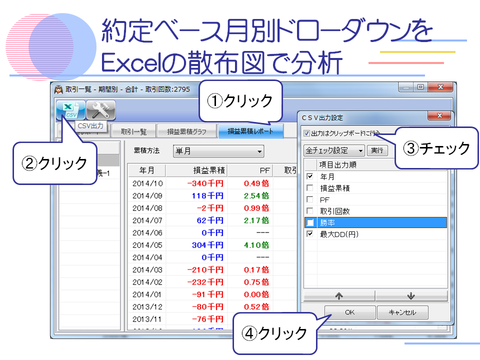Viewport: 480px width, 360px height.
Task: Click the 2.17倍 PF value
Action: coord(256,220)
